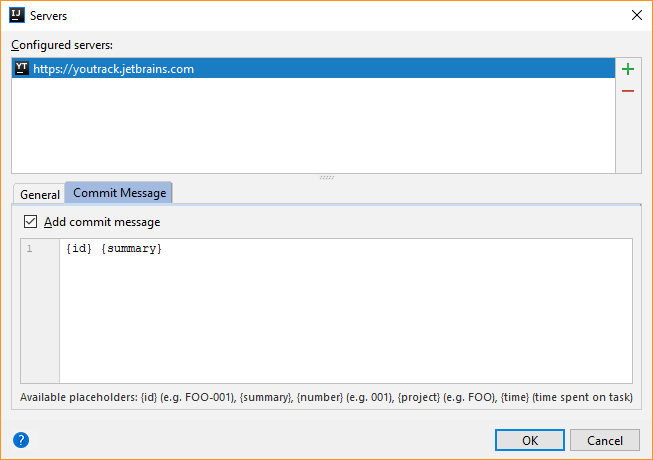Remove the selected server using the minus icon

628,91
